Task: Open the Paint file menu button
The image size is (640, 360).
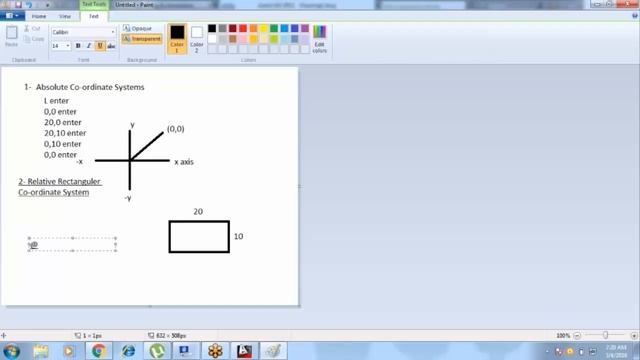Action: click(11, 16)
